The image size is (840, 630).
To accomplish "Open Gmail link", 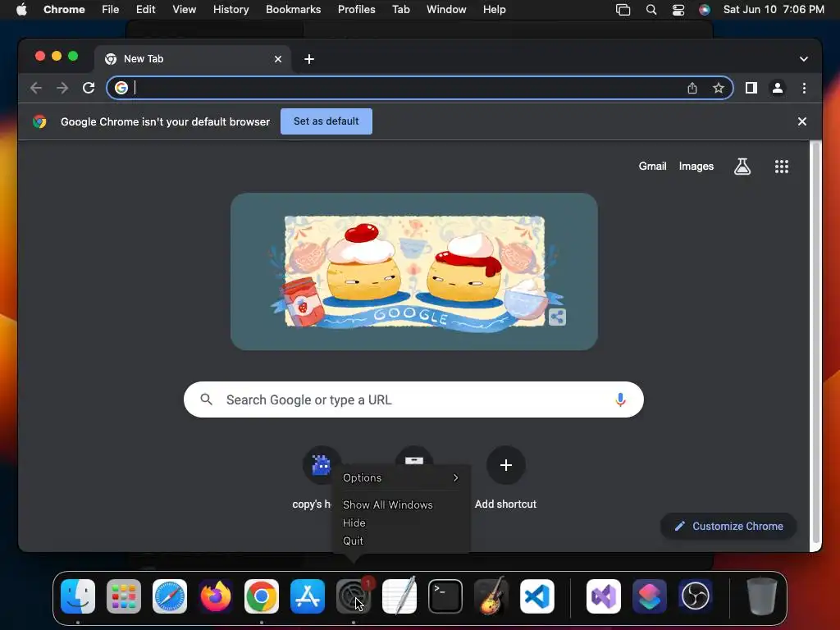I will point(652,167).
